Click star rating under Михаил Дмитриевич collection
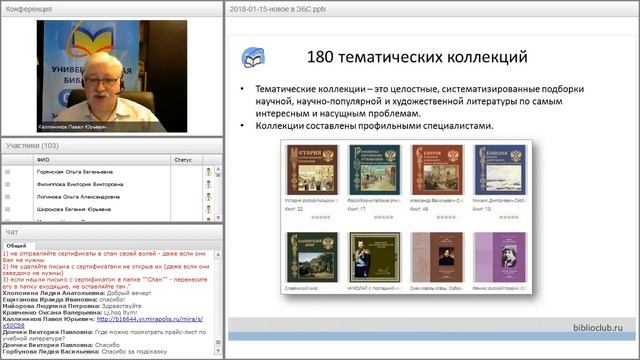The height and width of the screenshot is (360, 640). coord(509,217)
